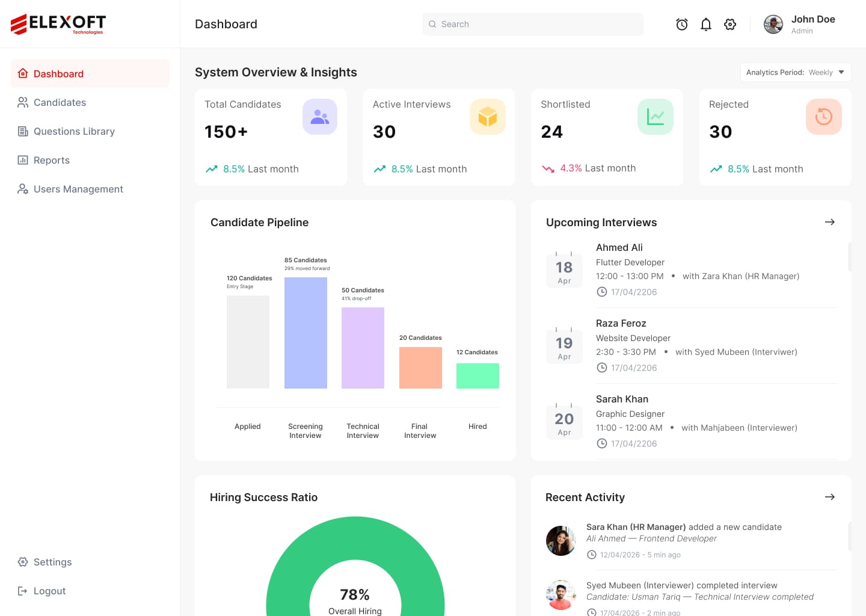Viewport: 866px width, 616px height.
Task: Click the Shortlisted downward trend arrow icon
Action: click(x=548, y=168)
